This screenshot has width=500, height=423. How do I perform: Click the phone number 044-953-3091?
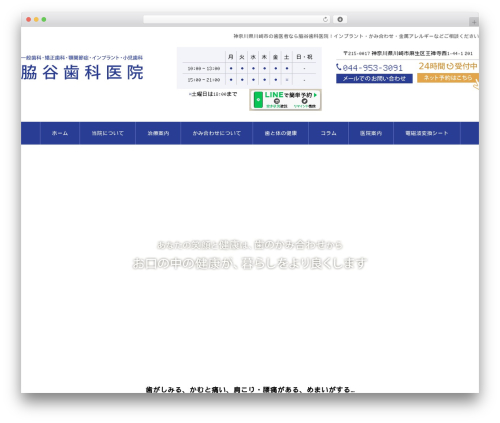373,68
